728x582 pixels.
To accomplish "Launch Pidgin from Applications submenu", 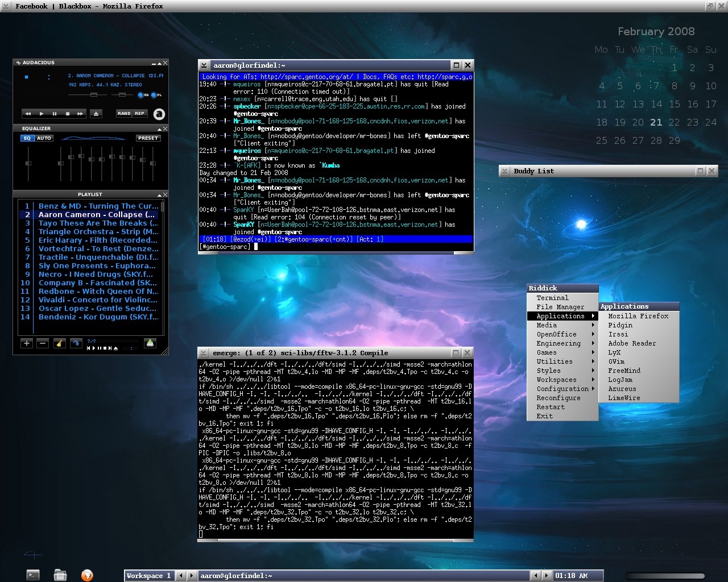I will point(639,325).
